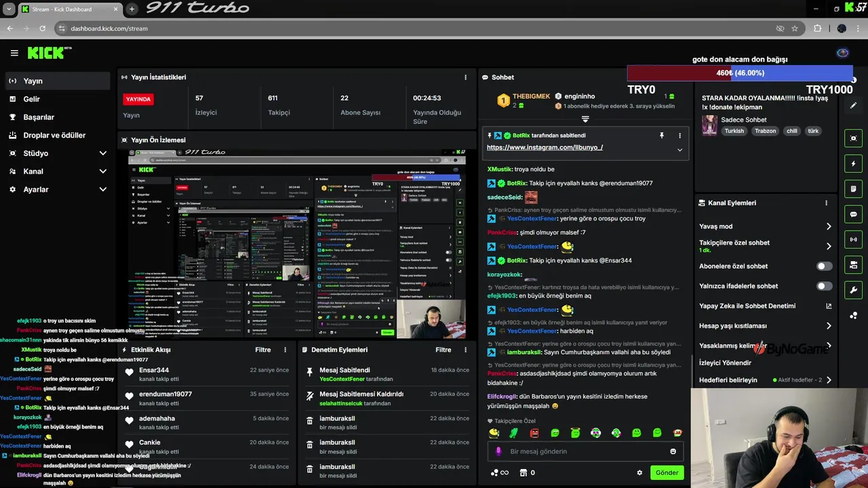This screenshot has height=488, width=868.
Task: Click Ensar344 follow event row
Action: (x=208, y=374)
